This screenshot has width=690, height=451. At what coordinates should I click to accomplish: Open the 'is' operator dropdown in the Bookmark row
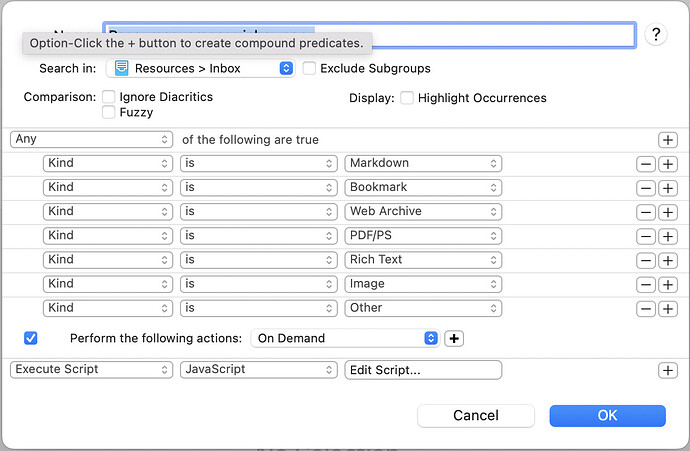click(x=259, y=188)
